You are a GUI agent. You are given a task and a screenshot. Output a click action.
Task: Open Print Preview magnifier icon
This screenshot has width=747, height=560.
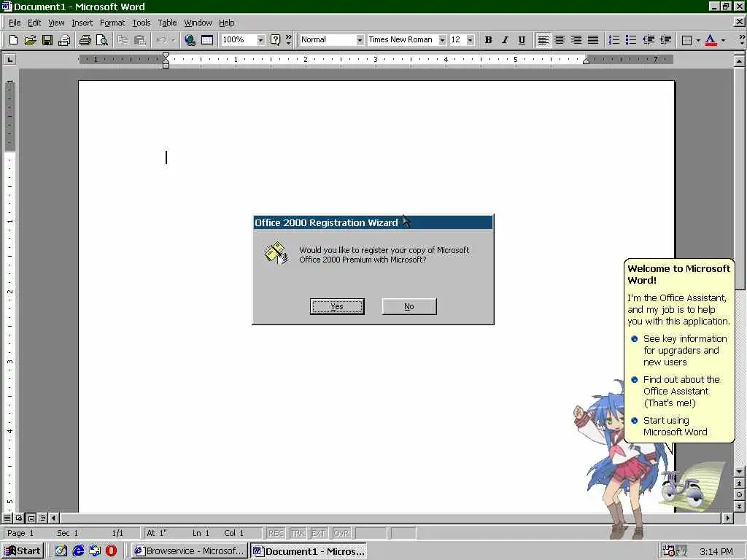tap(102, 40)
